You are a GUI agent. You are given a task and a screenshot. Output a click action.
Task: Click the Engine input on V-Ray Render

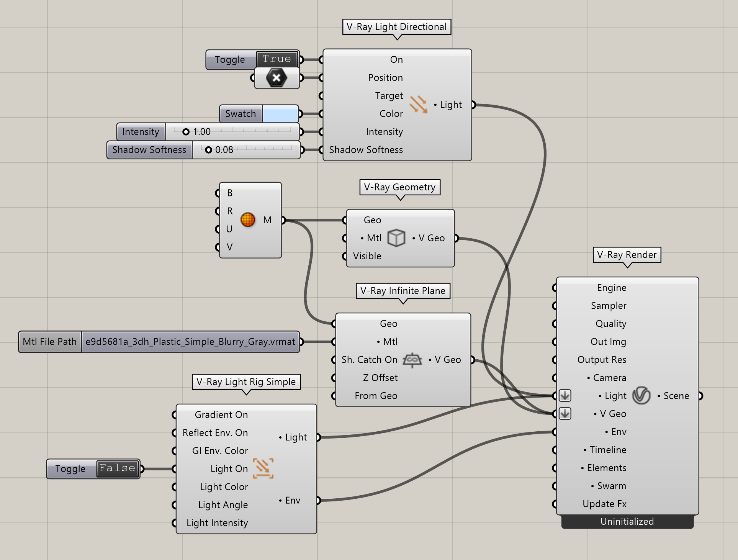coord(611,288)
